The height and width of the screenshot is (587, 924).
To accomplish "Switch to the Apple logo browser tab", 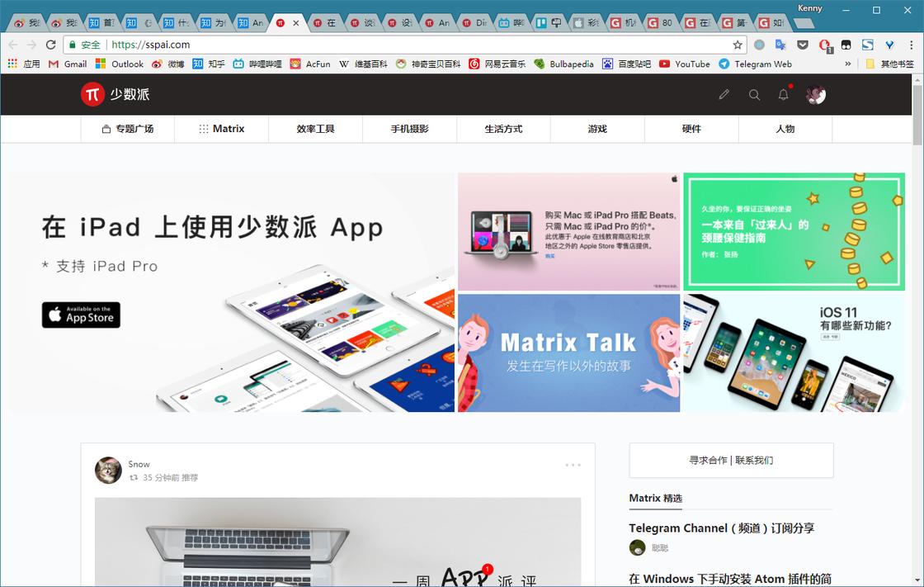I will [x=586, y=23].
